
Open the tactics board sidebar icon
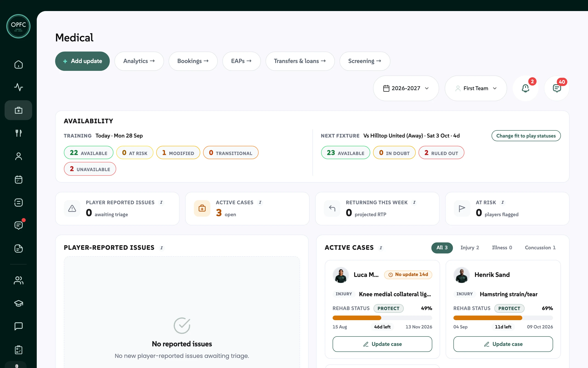click(x=18, y=350)
